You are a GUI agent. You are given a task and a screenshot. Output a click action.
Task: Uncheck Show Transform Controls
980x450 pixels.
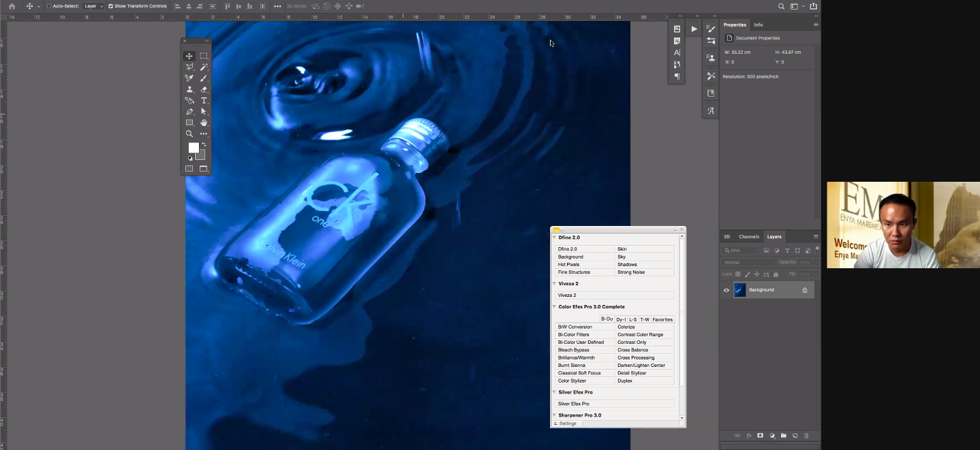[x=110, y=6]
